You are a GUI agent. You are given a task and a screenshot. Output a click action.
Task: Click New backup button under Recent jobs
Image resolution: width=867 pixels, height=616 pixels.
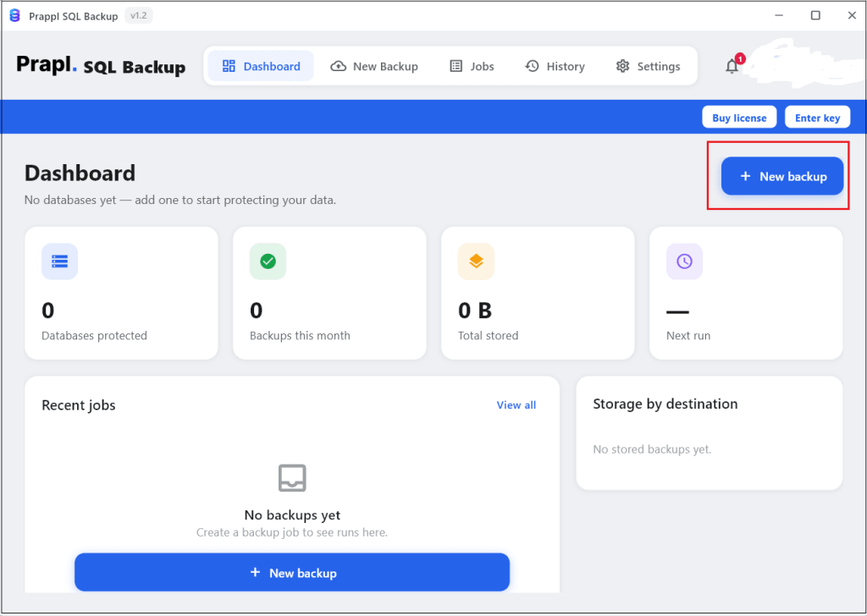pos(292,573)
